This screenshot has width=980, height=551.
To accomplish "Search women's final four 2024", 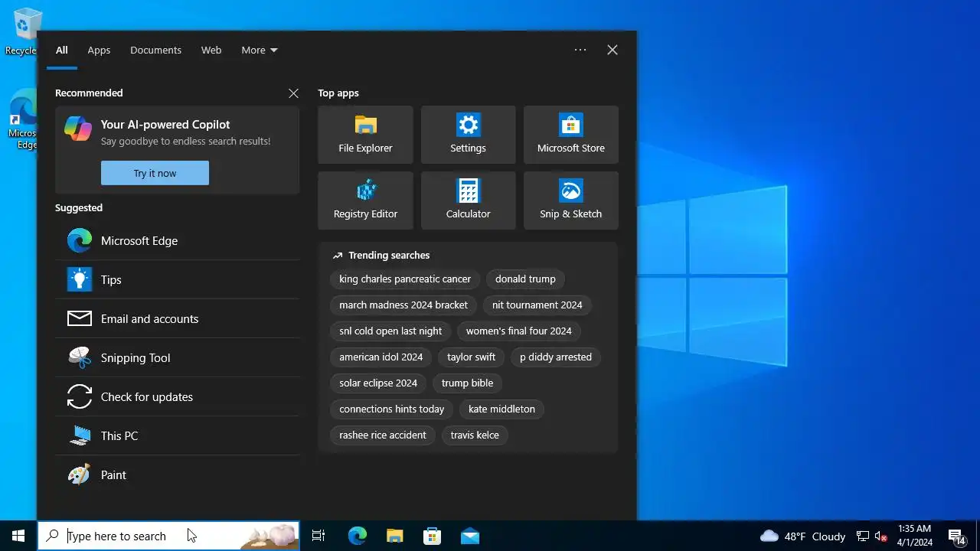I will pyautogui.click(x=519, y=331).
